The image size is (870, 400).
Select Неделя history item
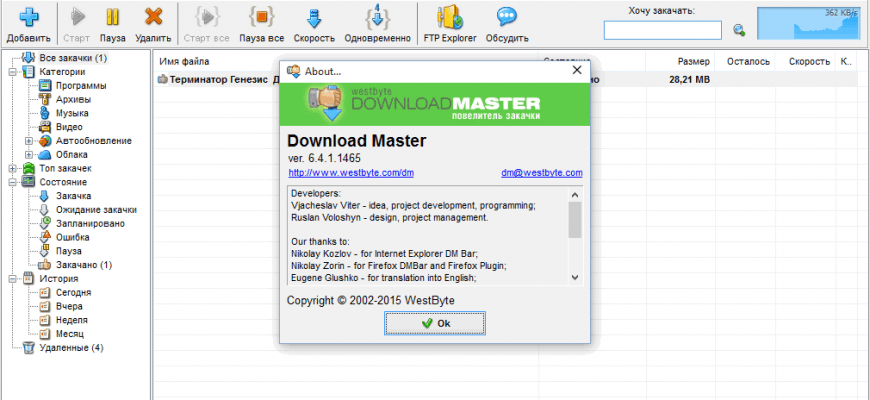point(72,320)
